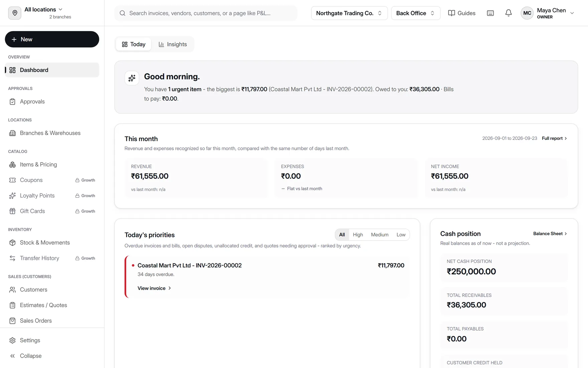This screenshot has width=588, height=368.
Task: Open the Northgate Trading Co. company switcher
Action: tap(349, 13)
